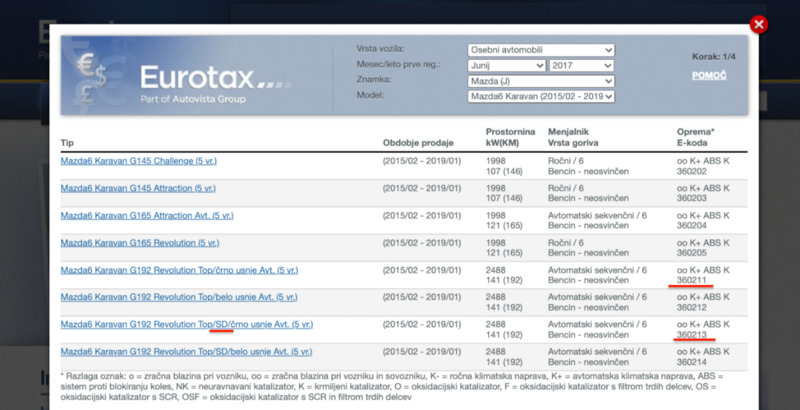Close the Eurotax popup with red X

[759, 25]
